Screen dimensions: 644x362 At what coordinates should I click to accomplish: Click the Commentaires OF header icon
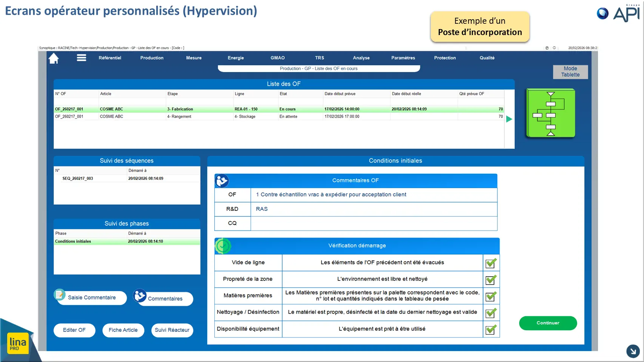coord(222,181)
